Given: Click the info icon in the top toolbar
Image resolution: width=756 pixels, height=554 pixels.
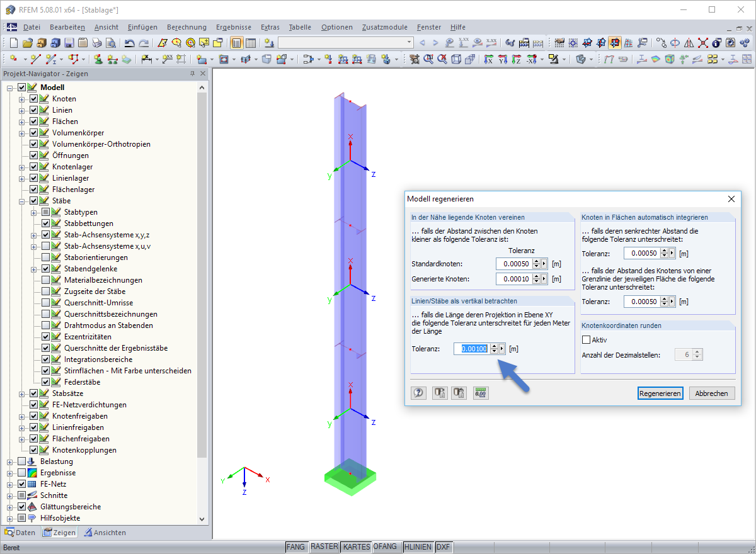Looking at the screenshot, I should [x=716, y=43].
